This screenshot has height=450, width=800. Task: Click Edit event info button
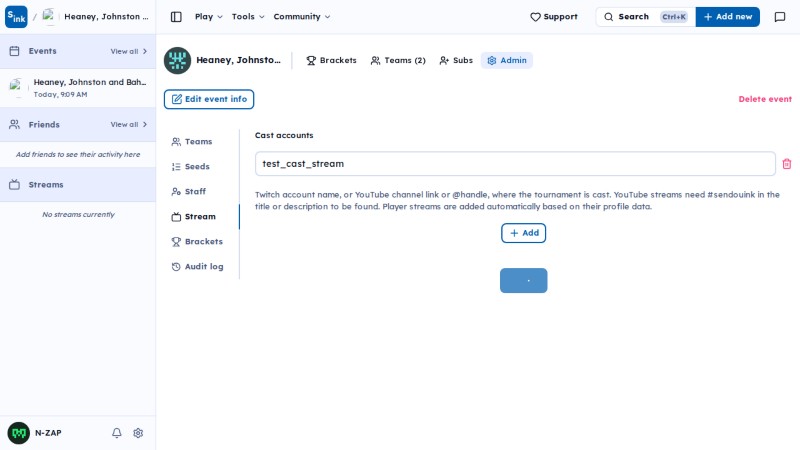point(209,99)
